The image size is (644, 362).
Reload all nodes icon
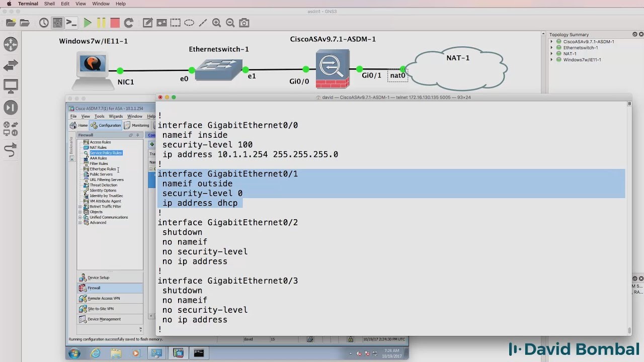click(129, 23)
